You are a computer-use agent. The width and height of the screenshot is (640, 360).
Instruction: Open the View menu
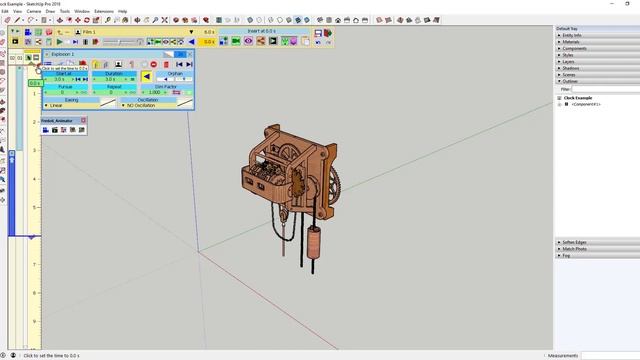coord(18,11)
